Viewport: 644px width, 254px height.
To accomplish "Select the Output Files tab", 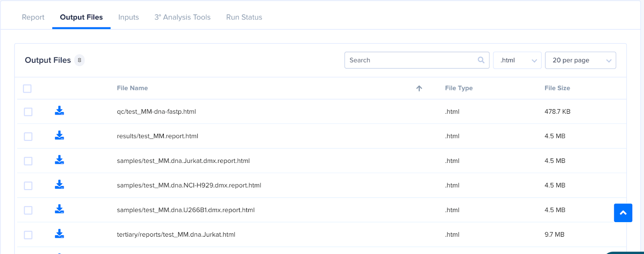I will pos(81,17).
